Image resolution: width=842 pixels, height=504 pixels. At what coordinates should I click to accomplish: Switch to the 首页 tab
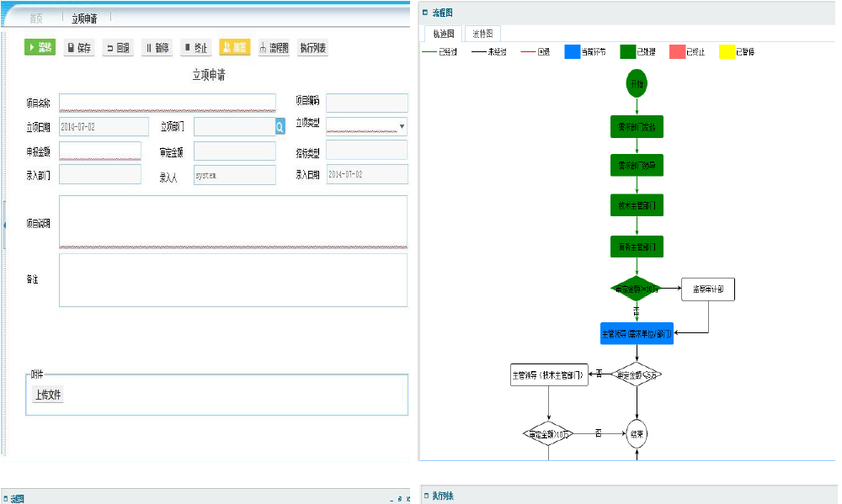[36, 19]
